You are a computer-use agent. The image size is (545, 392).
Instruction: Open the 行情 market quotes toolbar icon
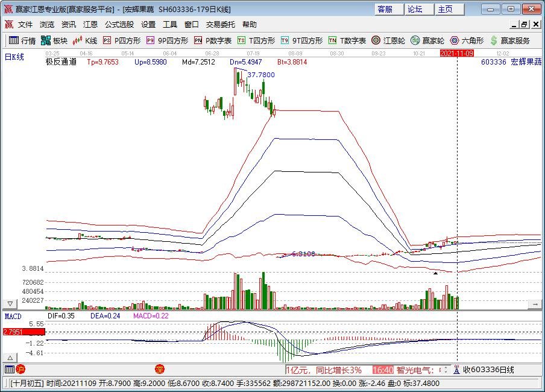[13, 40]
